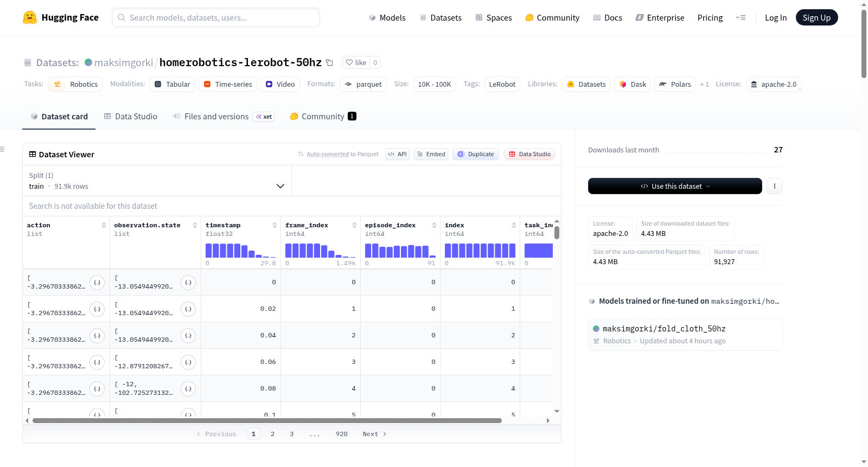Click the table's vertical scrollbar thumb

point(557,233)
